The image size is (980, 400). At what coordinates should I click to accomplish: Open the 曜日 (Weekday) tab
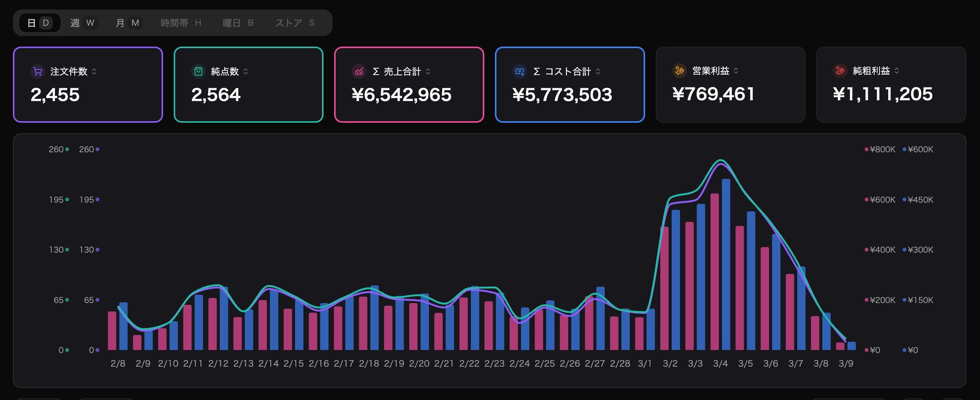tap(238, 23)
